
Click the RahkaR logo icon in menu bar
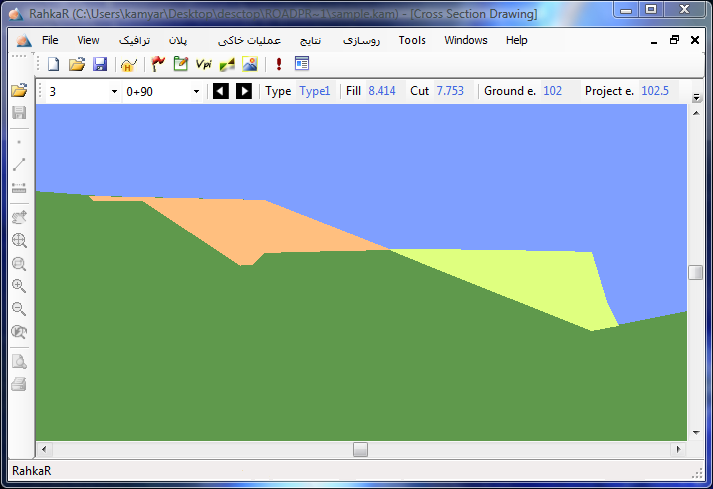(24, 40)
